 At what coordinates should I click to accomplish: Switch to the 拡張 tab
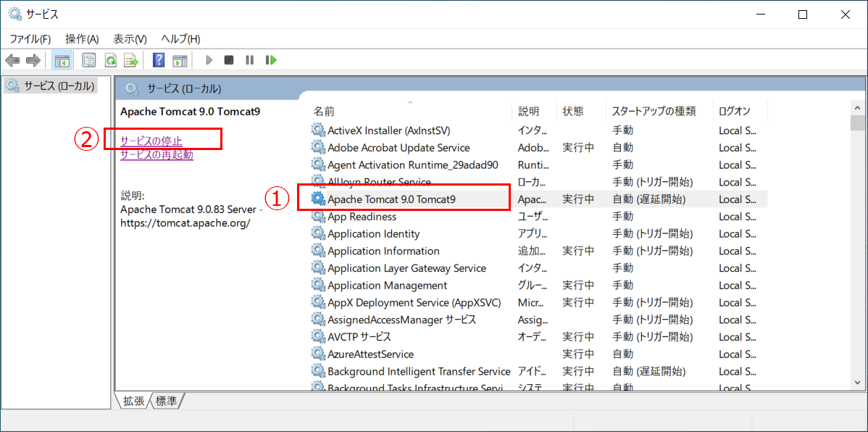(133, 402)
